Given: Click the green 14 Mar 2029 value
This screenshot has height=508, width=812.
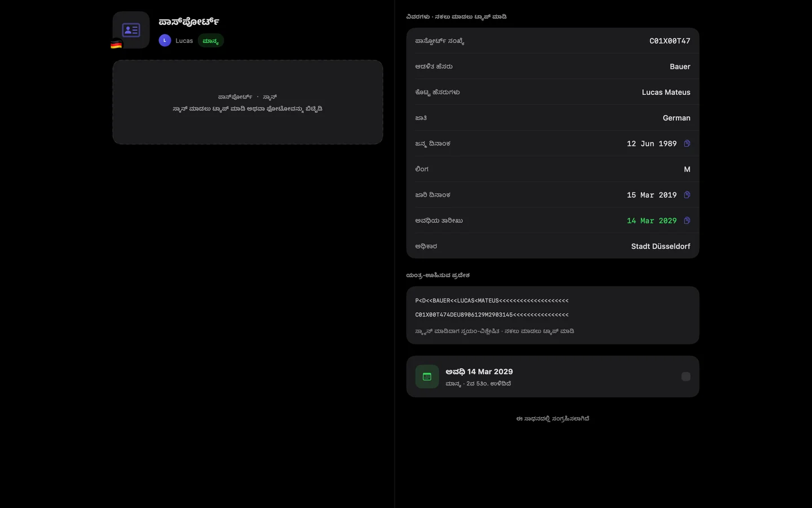Looking at the screenshot, I should [x=652, y=221].
